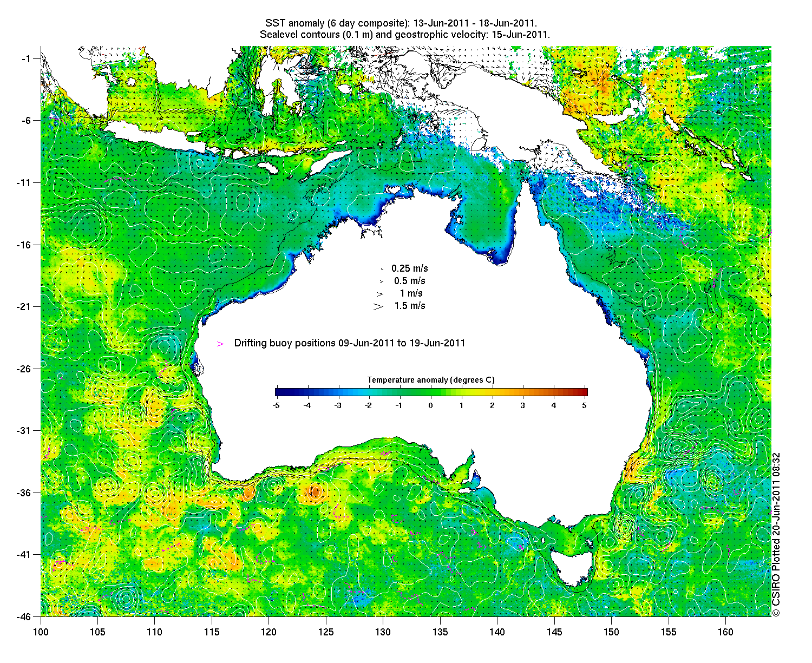Click the '145' longitude axis label
The image size is (812, 663).
554,632
